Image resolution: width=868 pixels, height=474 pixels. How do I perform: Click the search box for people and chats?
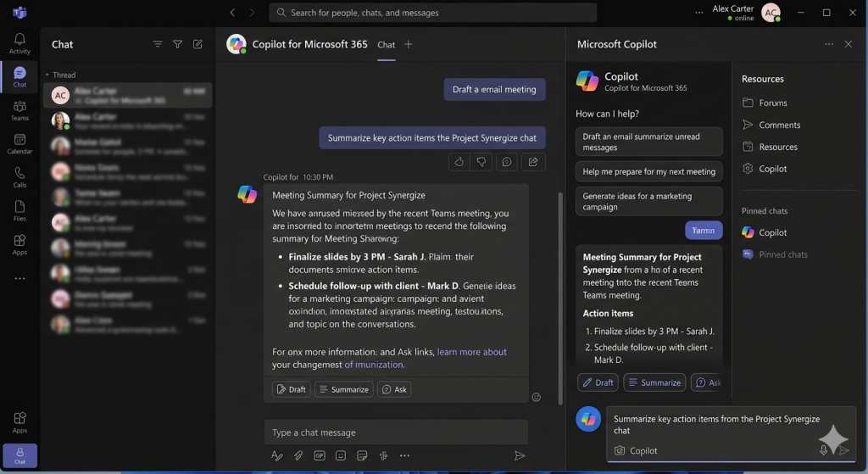click(433, 12)
